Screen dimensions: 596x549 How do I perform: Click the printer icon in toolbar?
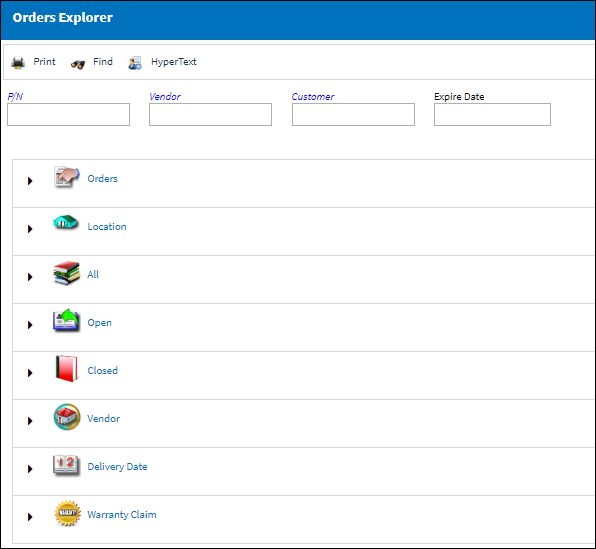(18, 62)
